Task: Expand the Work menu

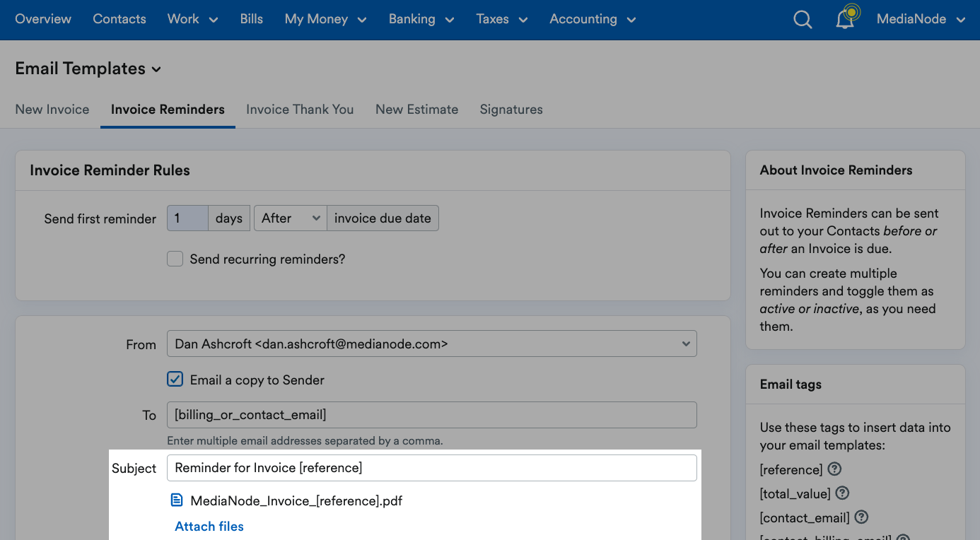Action: click(193, 20)
